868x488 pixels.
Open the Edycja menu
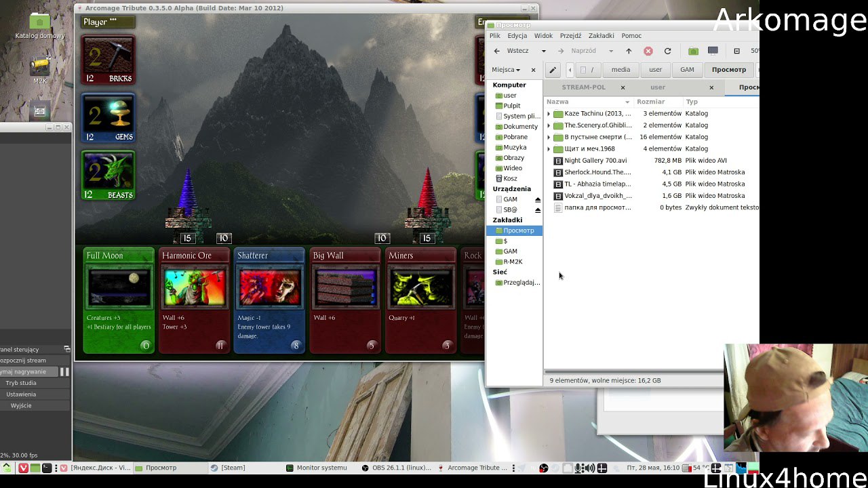pos(517,36)
